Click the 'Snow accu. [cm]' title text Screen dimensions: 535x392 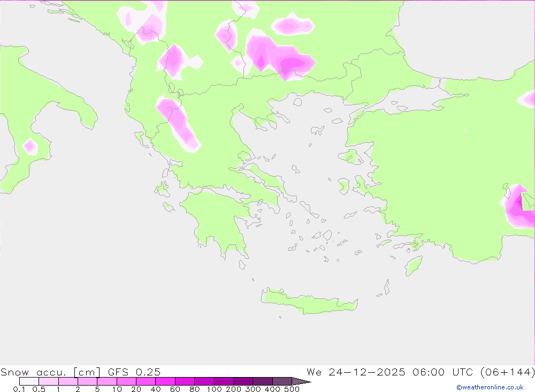(50, 372)
